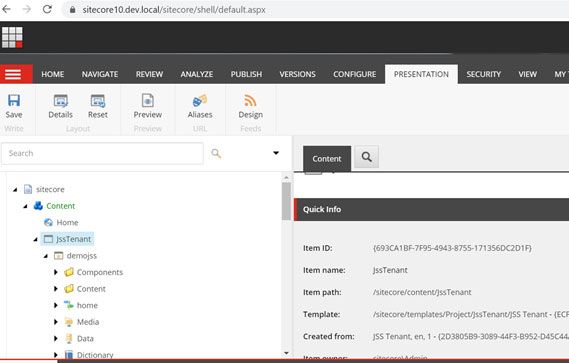
Task: Open the Sitecore launchpad grid icon
Action: (12, 37)
